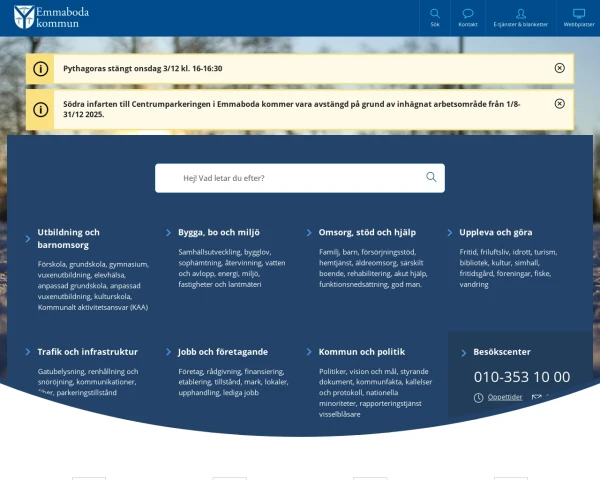Open Uppleva och göra section
The width and height of the screenshot is (600, 480).
(x=496, y=232)
